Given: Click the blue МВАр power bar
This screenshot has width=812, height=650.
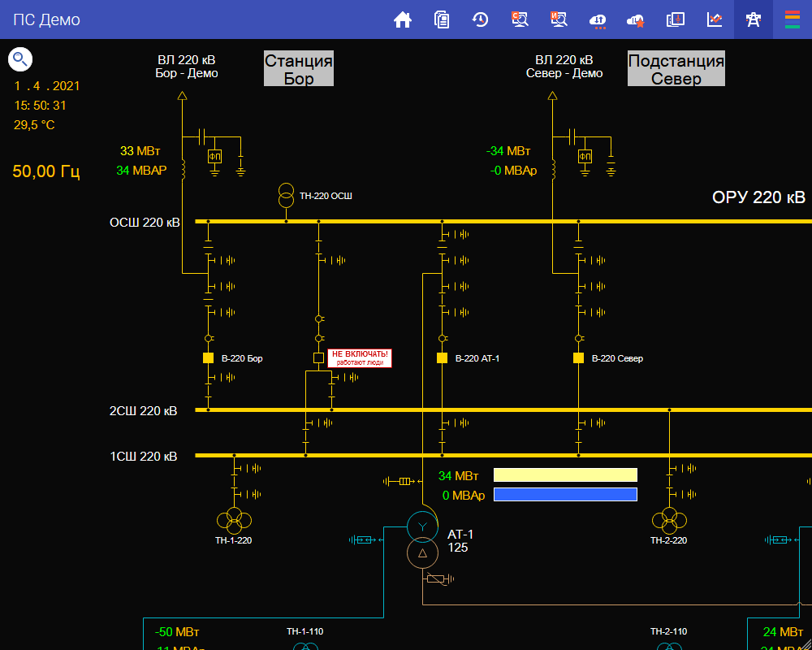Looking at the screenshot, I should [x=565, y=495].
